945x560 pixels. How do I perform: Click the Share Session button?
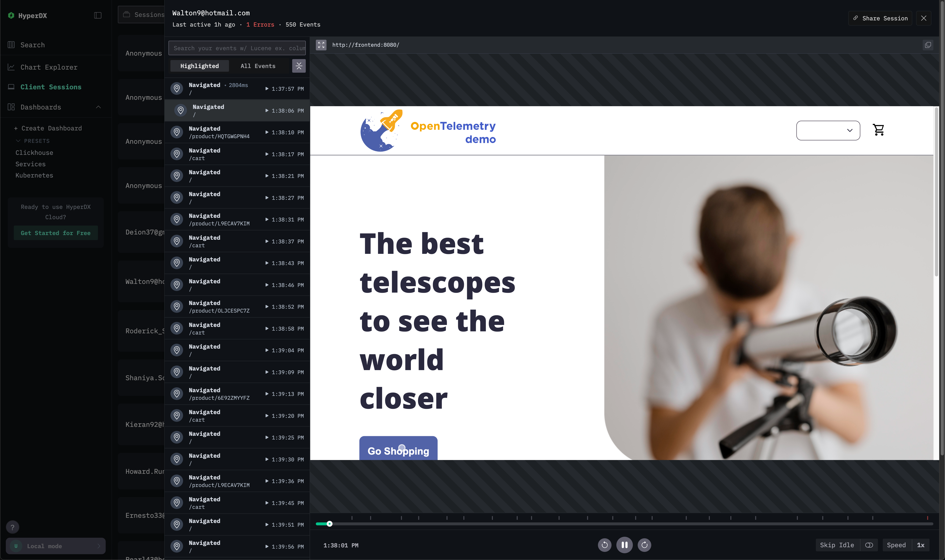pyautogui.click(x=880, y=18)
